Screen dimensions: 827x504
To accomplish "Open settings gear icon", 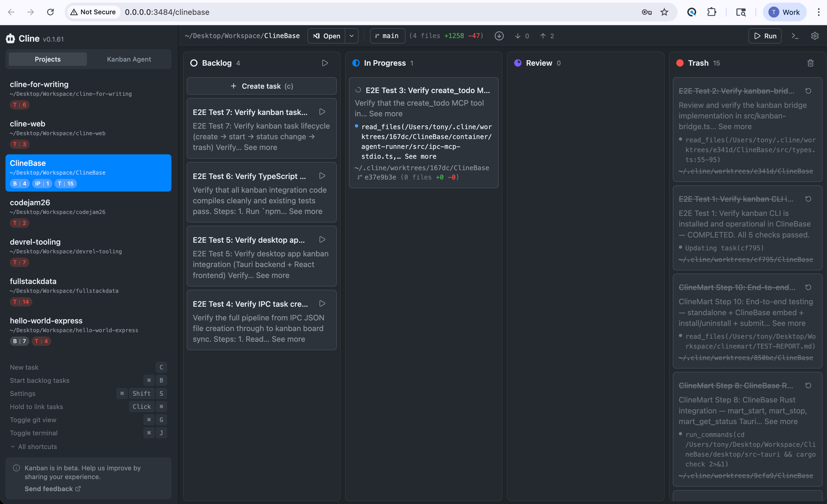I will [x=815, y=36].
